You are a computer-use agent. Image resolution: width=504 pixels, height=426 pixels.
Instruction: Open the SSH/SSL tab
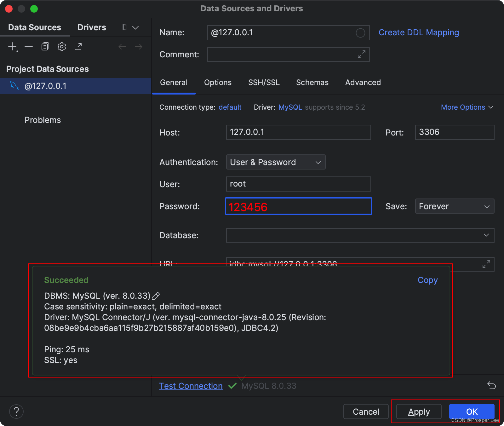(264, 83)
